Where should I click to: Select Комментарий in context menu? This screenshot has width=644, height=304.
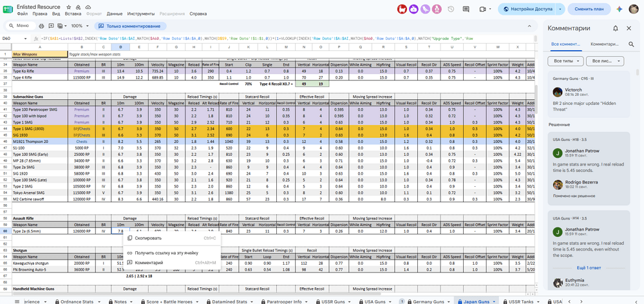(172, 263)
